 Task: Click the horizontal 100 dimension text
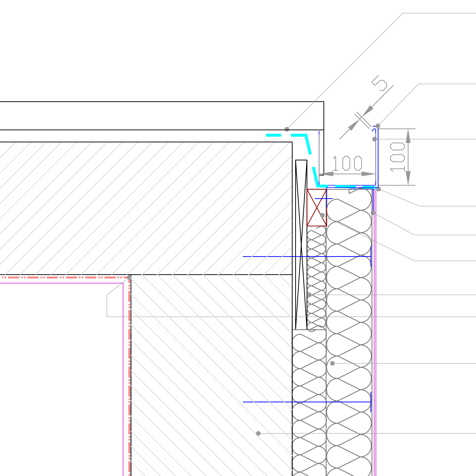pyautogui.click(x=347, y=163)
